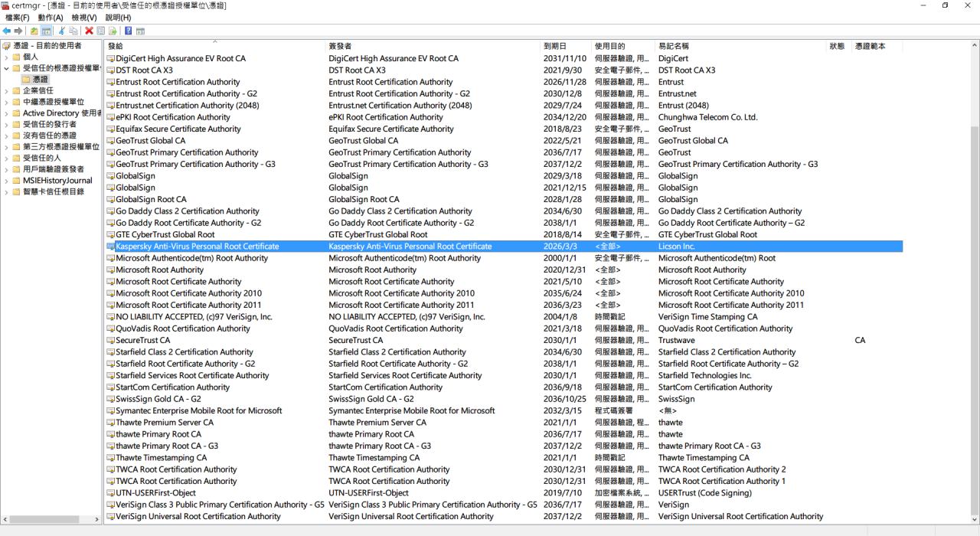Select the StartCom Certification Authority row

[504, 387]
